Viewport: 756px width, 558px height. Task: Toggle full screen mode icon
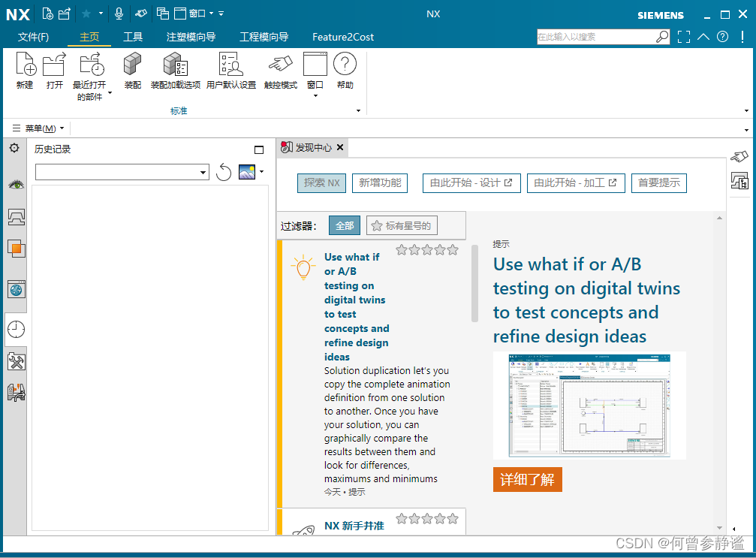684,37
